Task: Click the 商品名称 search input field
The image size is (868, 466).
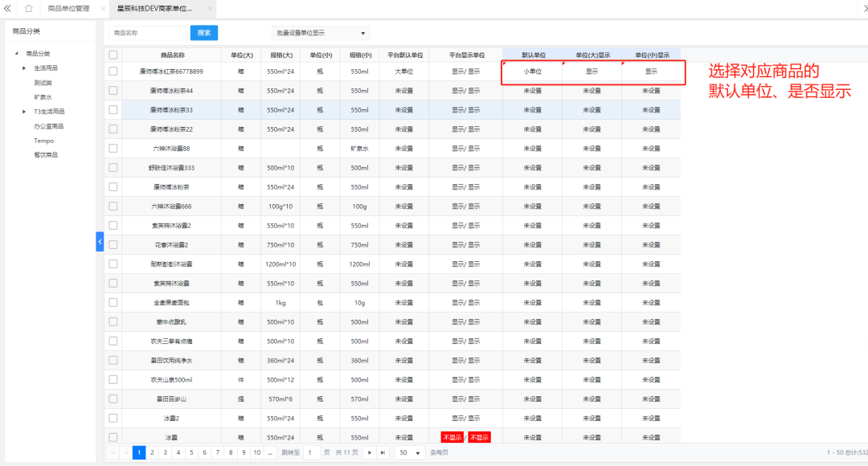Action: click(x=148, y=33)
